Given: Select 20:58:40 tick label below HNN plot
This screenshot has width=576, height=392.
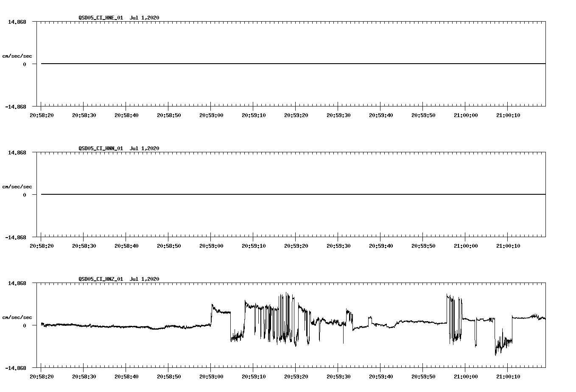Looking at the screenshot, I should click(126, 246).
